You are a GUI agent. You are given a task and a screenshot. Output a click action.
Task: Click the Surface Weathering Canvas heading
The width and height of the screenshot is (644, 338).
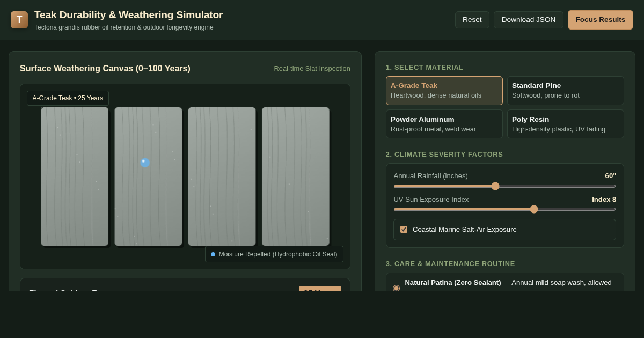point(105,69)
